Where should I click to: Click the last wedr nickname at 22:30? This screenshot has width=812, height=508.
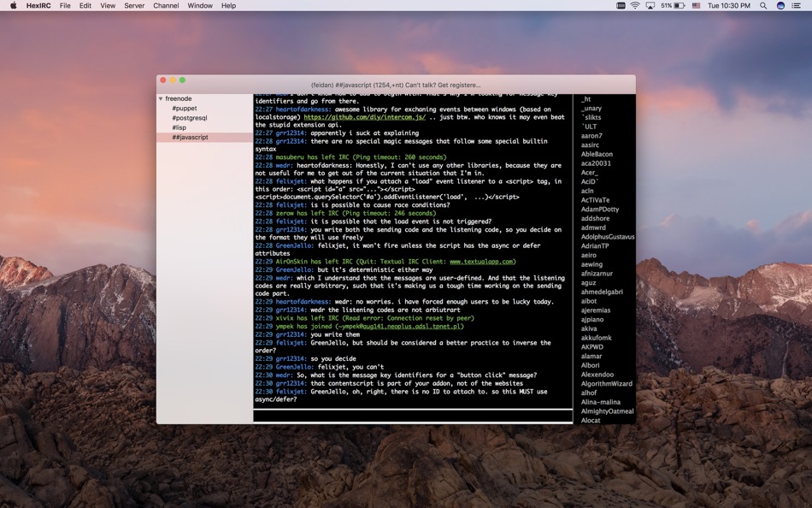point(284,375)
